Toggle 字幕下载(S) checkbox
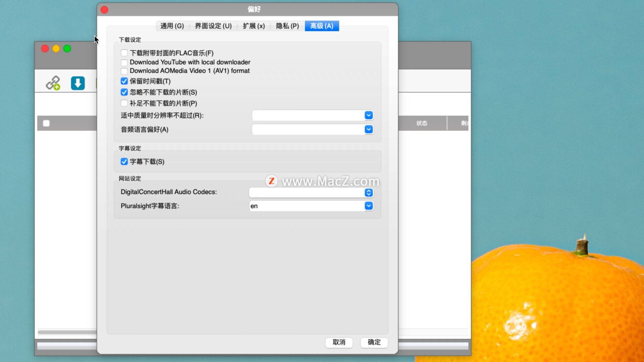This screenshot has width=644, height=362. pyautogui.click(x=124, y=162)
